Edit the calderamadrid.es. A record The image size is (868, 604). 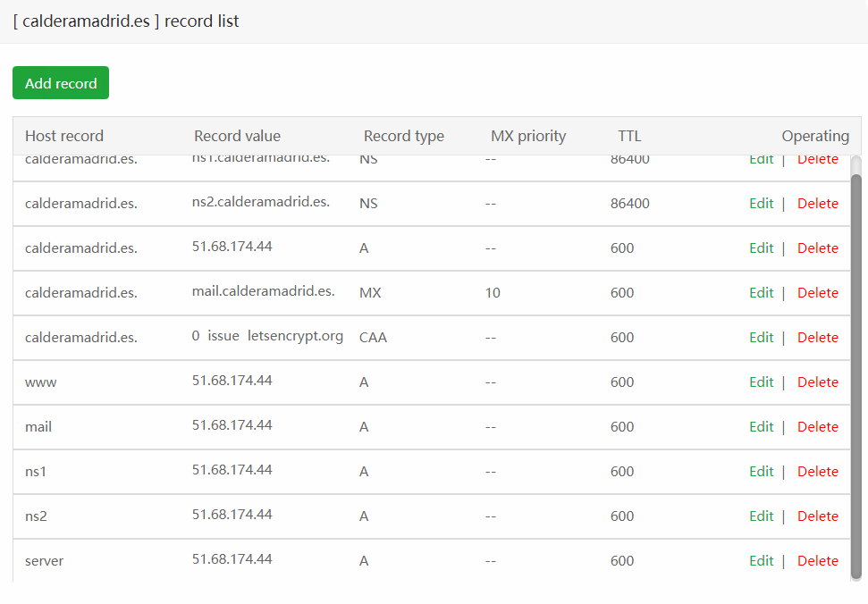coord(761,248)
